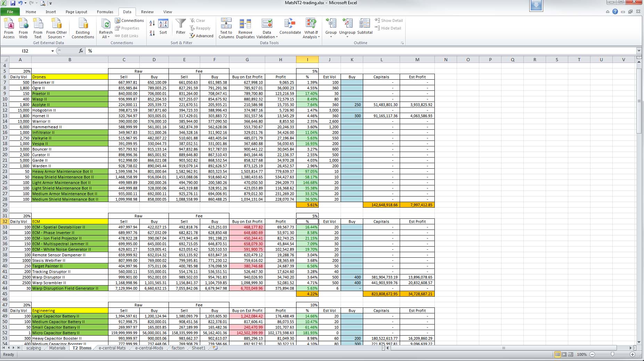Click the vertical scrollbar thumb

[x=639, y=101]
